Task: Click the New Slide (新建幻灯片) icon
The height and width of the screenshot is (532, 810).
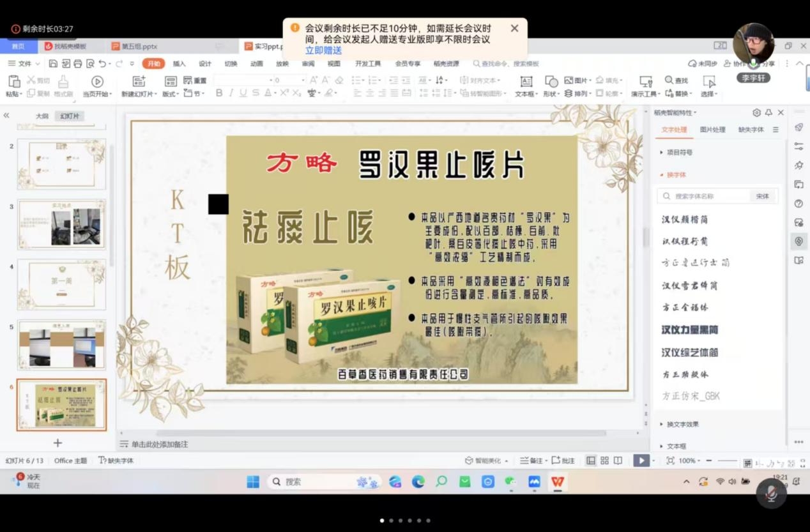Action: coord(139,82)
